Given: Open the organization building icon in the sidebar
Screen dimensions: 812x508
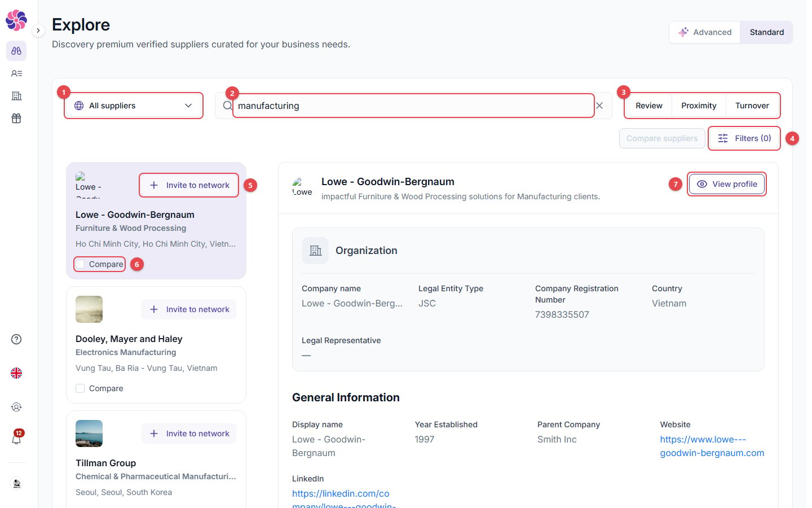Looking at the screenshot, I should point(16,96).
